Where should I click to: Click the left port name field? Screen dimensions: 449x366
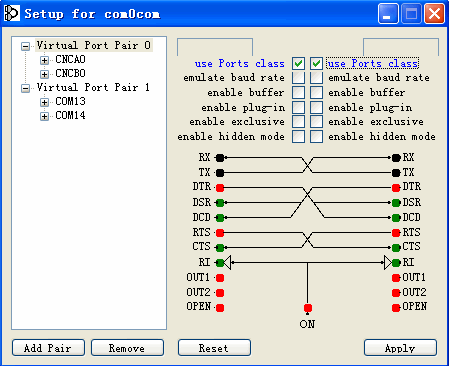coord(215,47)
